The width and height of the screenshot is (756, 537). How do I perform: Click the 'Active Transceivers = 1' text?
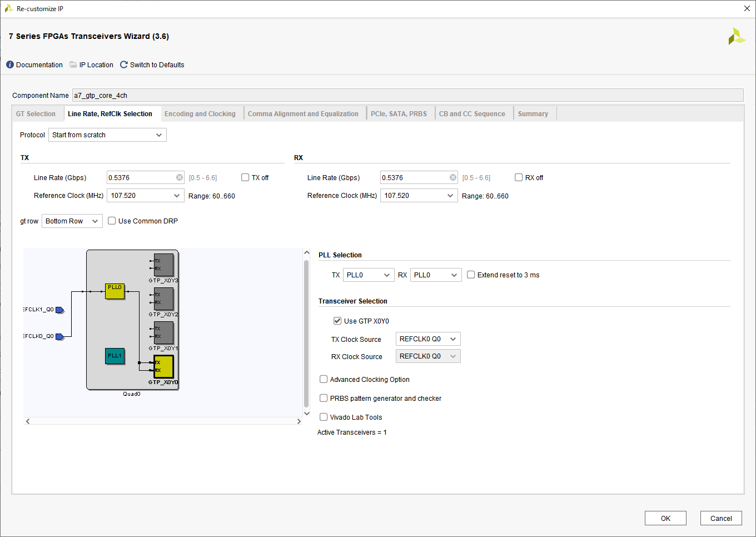point(352,432)
